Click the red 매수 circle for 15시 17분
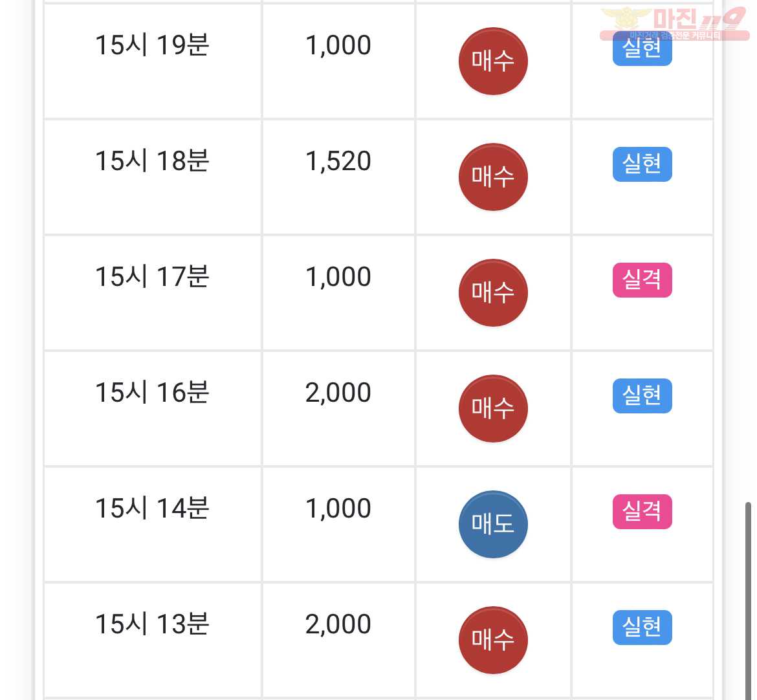Screen dimensions: 757x700 pos(493,293)
